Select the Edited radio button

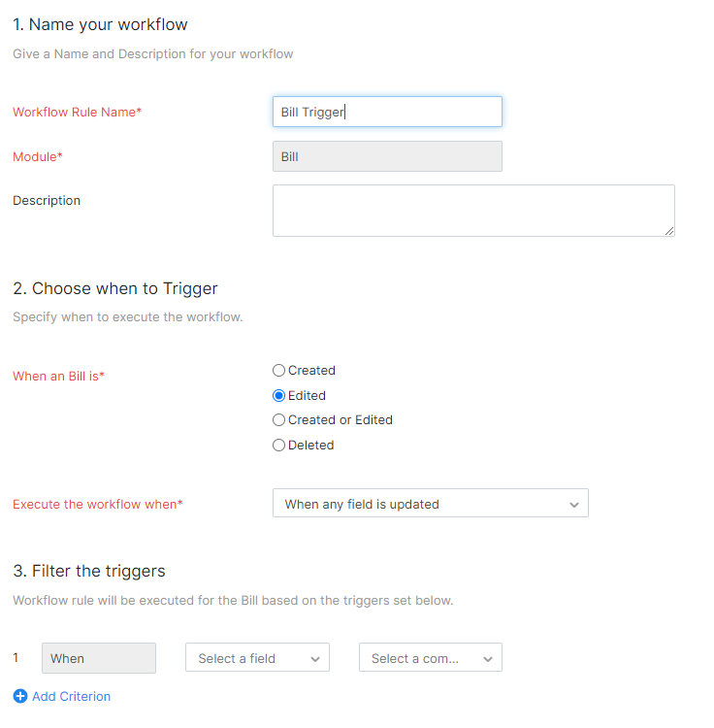pyautogui.click(x=279, y=396)
